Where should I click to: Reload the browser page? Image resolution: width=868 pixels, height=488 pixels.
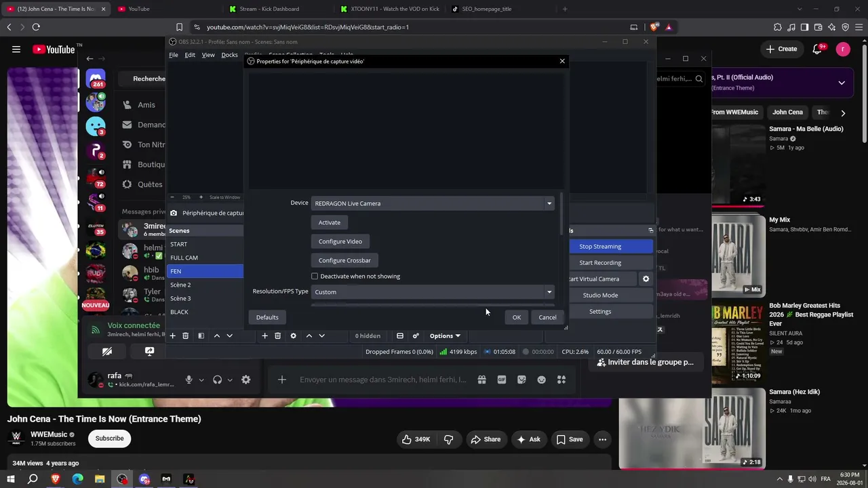[x=36, y=27]
